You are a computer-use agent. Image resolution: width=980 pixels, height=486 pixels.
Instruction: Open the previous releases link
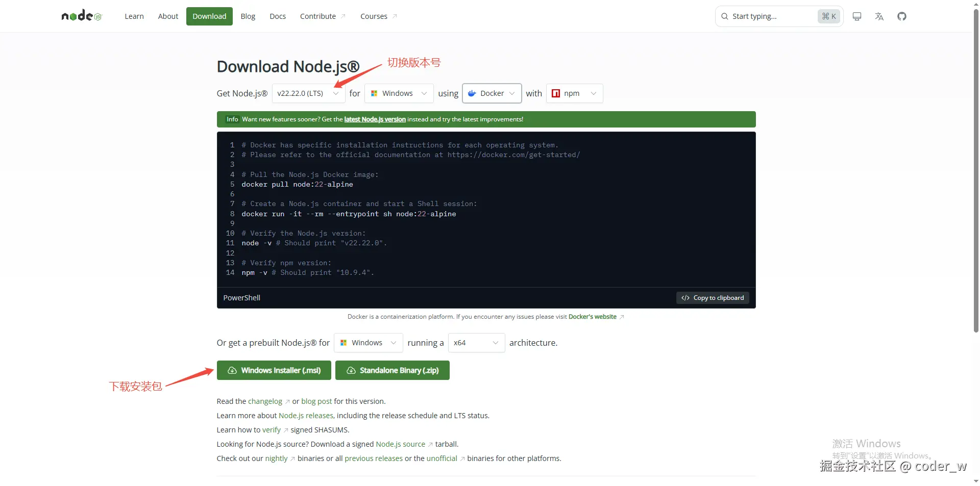click(x=374, y=458)
